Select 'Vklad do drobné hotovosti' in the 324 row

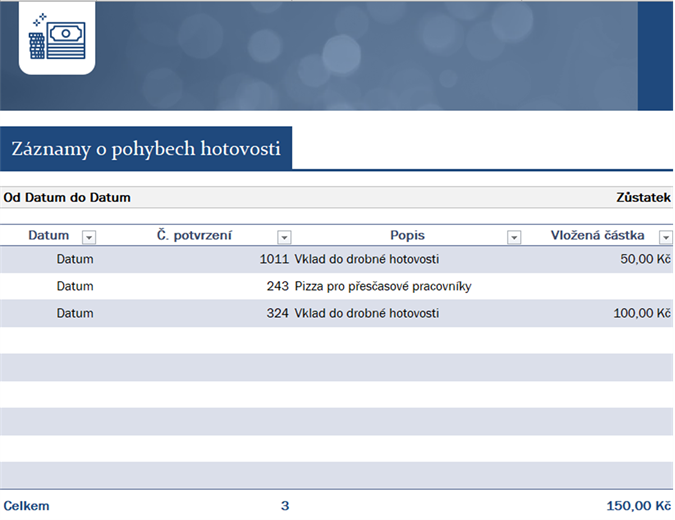tap(367, 313)
